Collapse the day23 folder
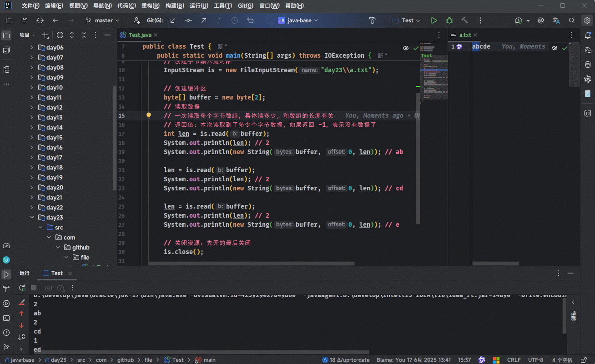This screenshot has height=364, width=595. pos(31,218)
